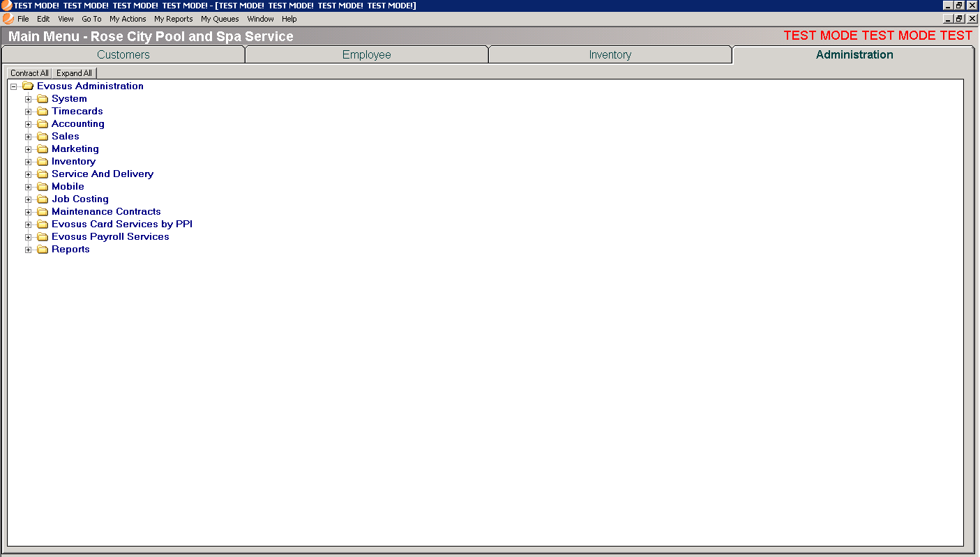The height and width of the screenshot is (557, 980).
Task: Open the My Actions menu
Action: (x=128, y=19)
